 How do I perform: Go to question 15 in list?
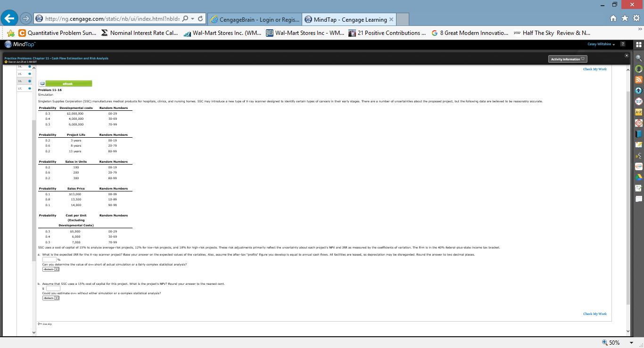click(24, 74)
